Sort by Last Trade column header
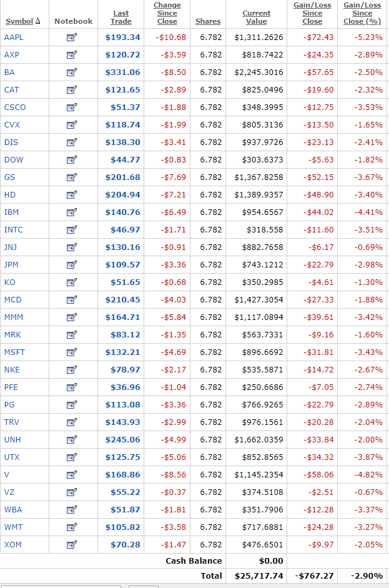Image resolution: width=389 pixels, height=588 pixels. tap(121, 17)
